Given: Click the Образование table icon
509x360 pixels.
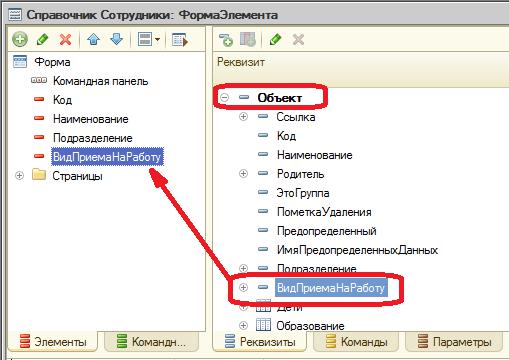Looking at the screenshot, I should (x=263, y=325).
